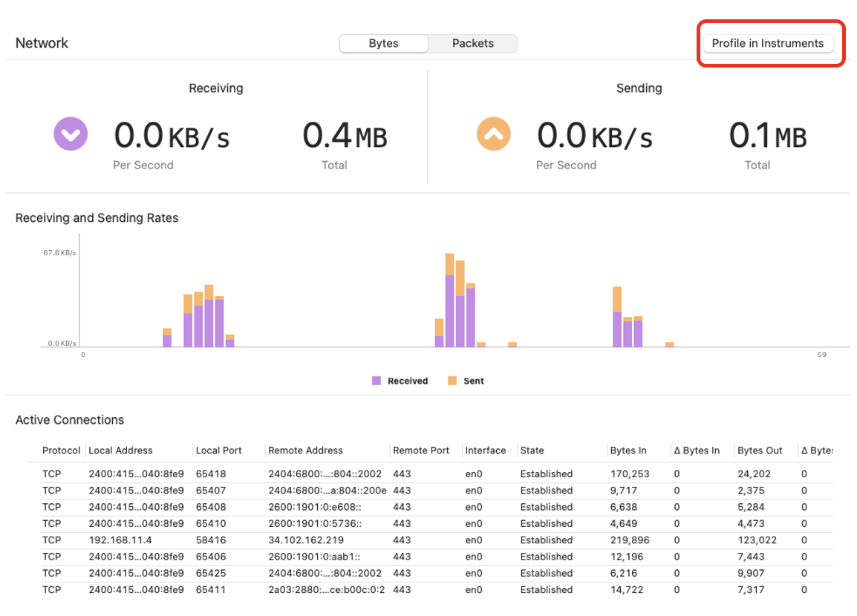The image size is (857, 616).
Task: Click the purple Receiving download arrow icon
Action: (x=71, y=134)
